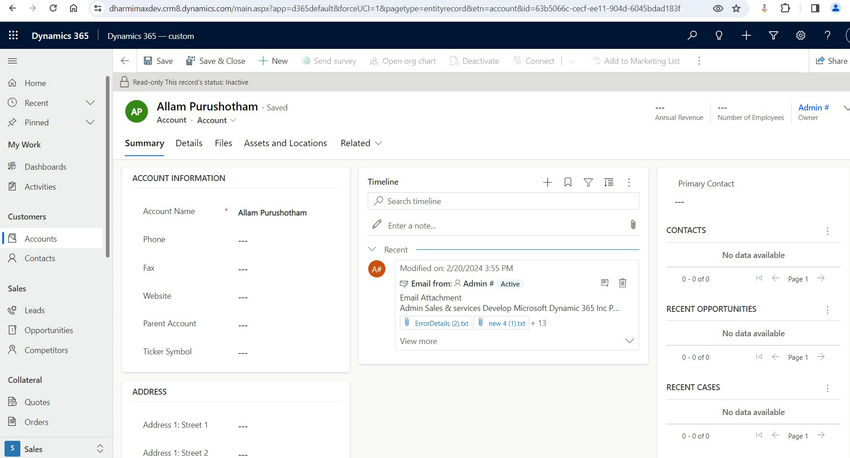Collapse the sidebar hamburger menu
Image resolution: width=850 pixels, height=458 pixels.
pos(12,61)
